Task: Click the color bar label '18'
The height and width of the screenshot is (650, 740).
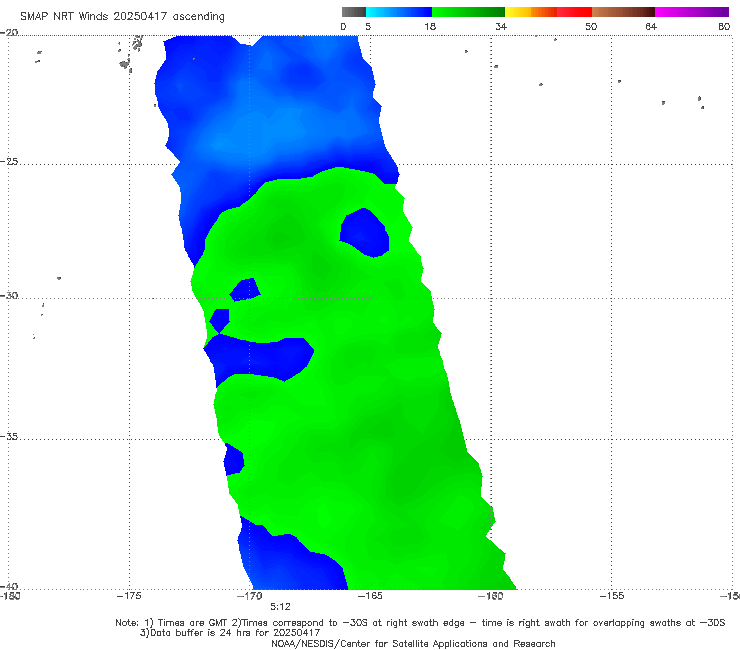Action: point(430,26)
